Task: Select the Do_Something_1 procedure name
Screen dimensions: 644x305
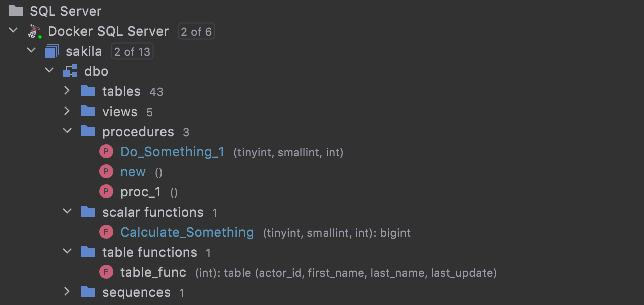Action: 173,152
